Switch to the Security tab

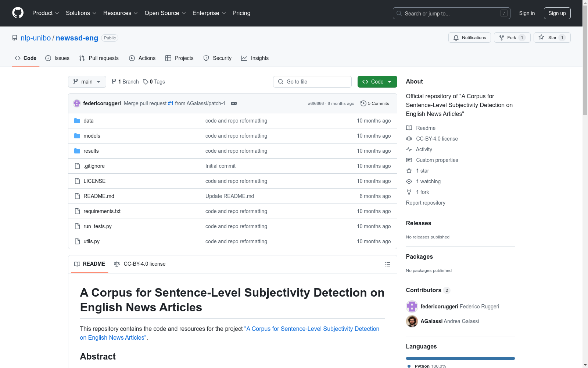pyautogui.click(x=218, y=58)
